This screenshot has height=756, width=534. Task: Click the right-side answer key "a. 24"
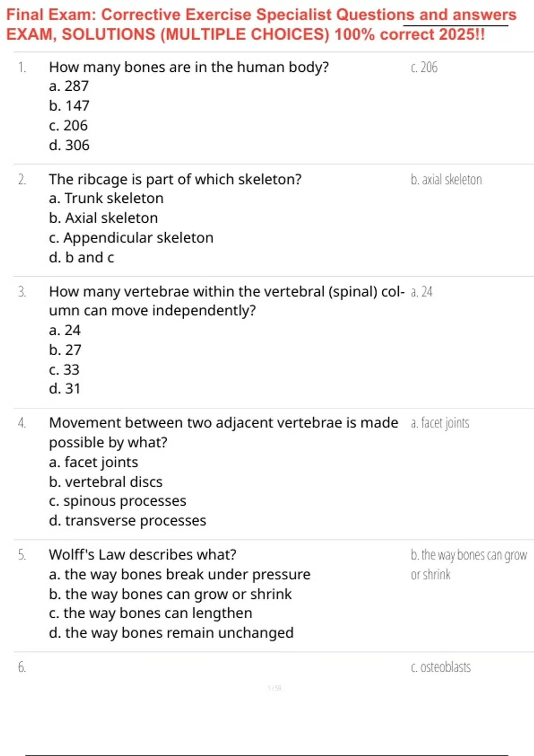[x=421, y=292]
